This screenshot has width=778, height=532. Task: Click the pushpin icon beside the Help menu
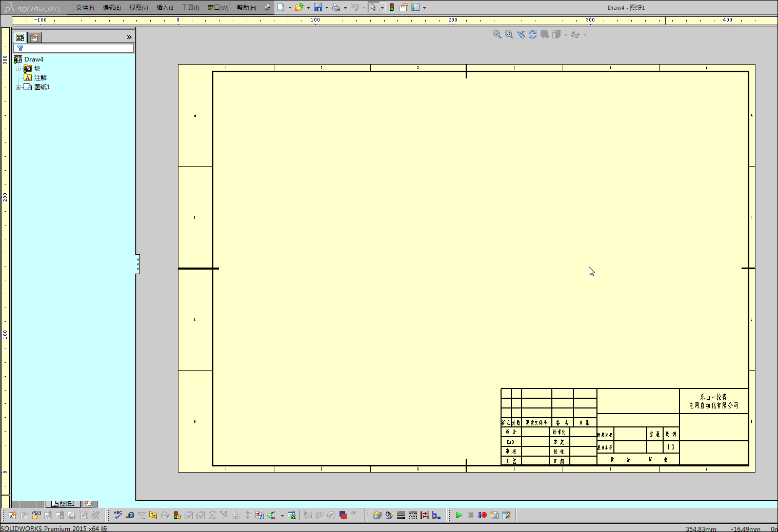[x=267, y=7]
